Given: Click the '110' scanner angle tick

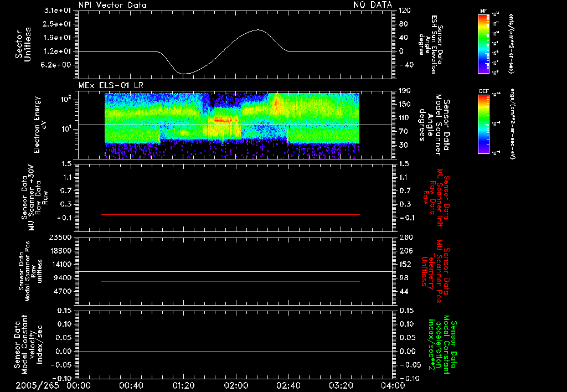Looking at the screenshot, I should tap(405, 118).
